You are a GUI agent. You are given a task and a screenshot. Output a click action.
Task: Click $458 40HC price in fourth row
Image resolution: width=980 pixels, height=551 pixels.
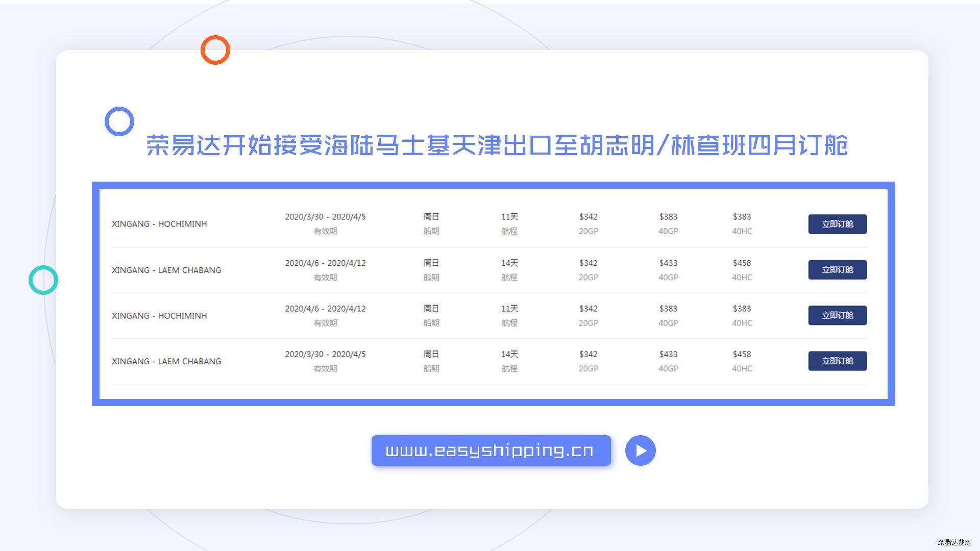pyautogui.click(x=742, y=354)
